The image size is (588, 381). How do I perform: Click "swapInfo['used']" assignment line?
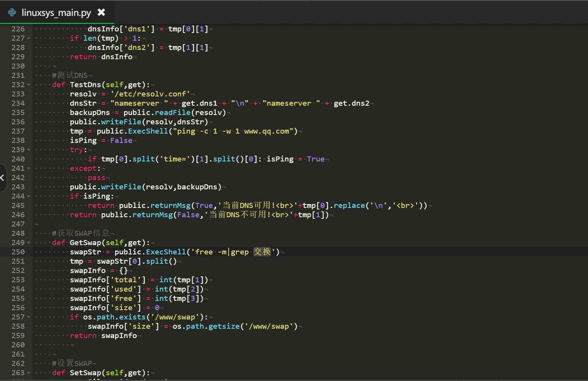coord(137,289)
